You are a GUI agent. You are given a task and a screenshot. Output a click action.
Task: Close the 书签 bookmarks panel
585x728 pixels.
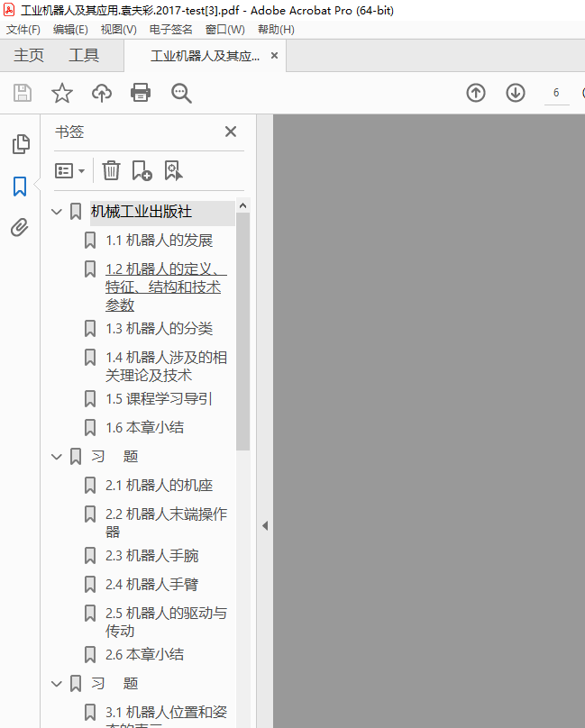(x=231, y=132)
